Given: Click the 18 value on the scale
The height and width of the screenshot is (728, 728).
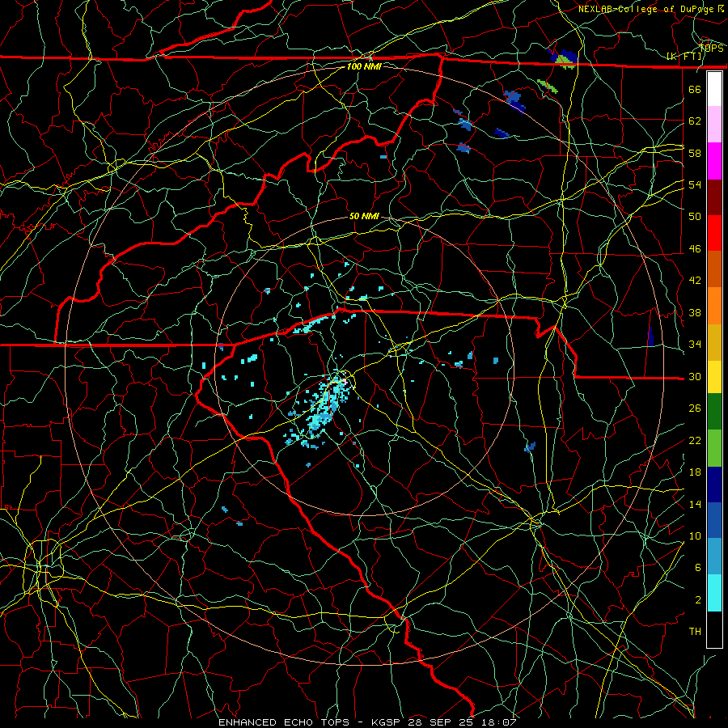Looking at the screenshot, I should [695, 472].
